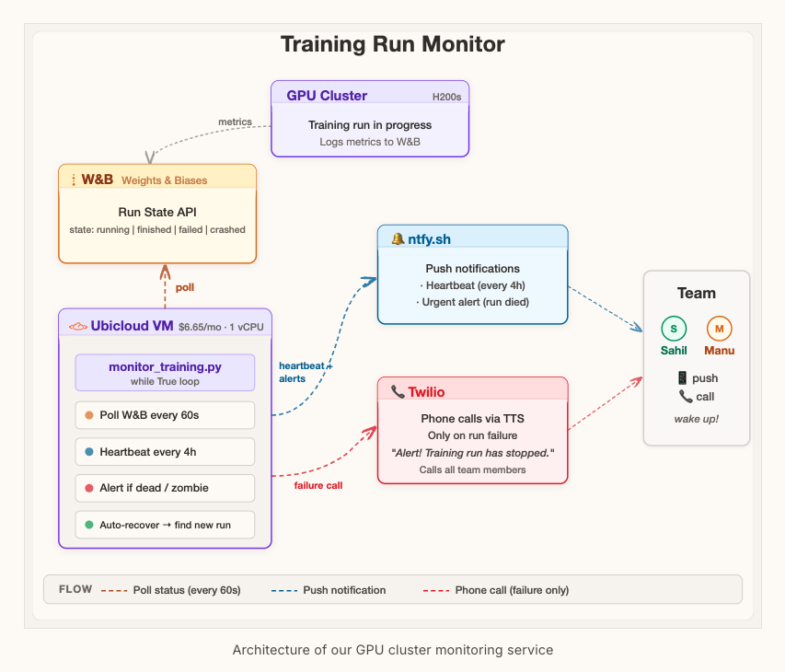Click the green dot on Auto-recover row
This screenshot has height=672, width=785.
(89, 525)
